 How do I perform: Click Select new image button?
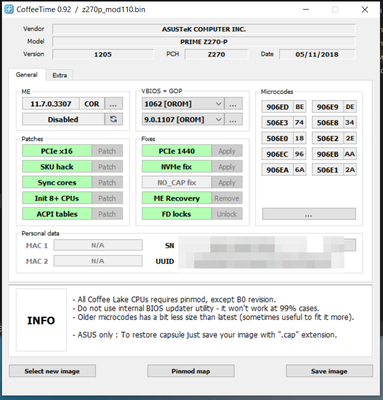coord(52,371)
